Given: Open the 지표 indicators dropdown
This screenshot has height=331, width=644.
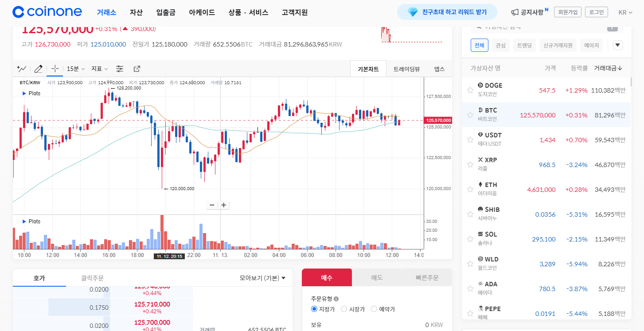Looking at the screenshot, I should (x=99, y=69).
